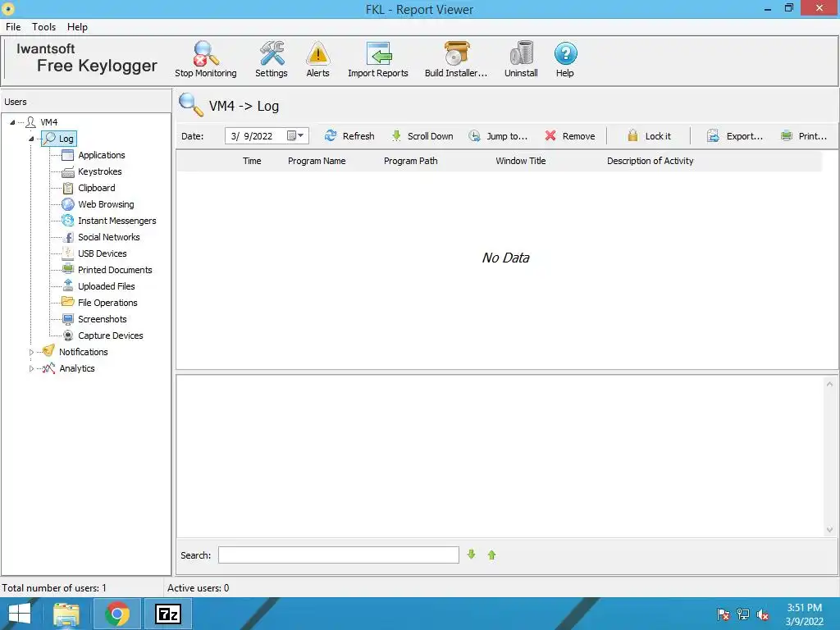The width and height of the screenshot is (840, 630).
Task: Click the network tray icon
Action: (743, 614)
